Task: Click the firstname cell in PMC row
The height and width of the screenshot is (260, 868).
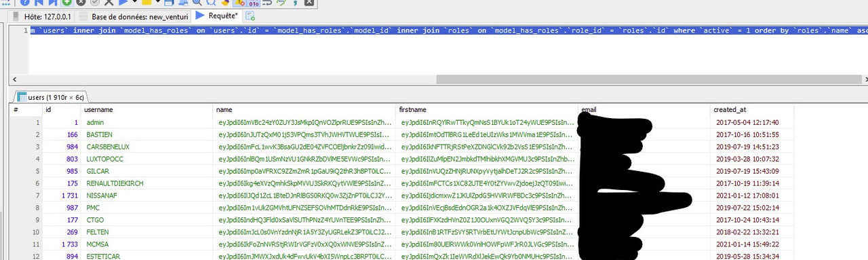Action: (487, 207)
